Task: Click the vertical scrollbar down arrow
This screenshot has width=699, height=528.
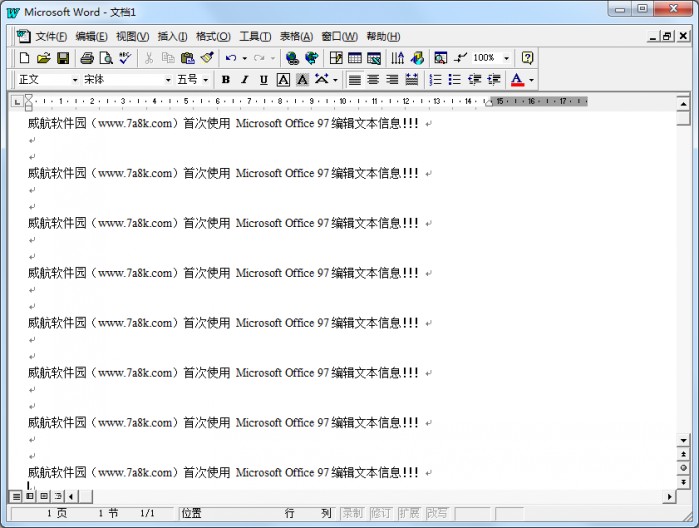Action: [683, 440]
